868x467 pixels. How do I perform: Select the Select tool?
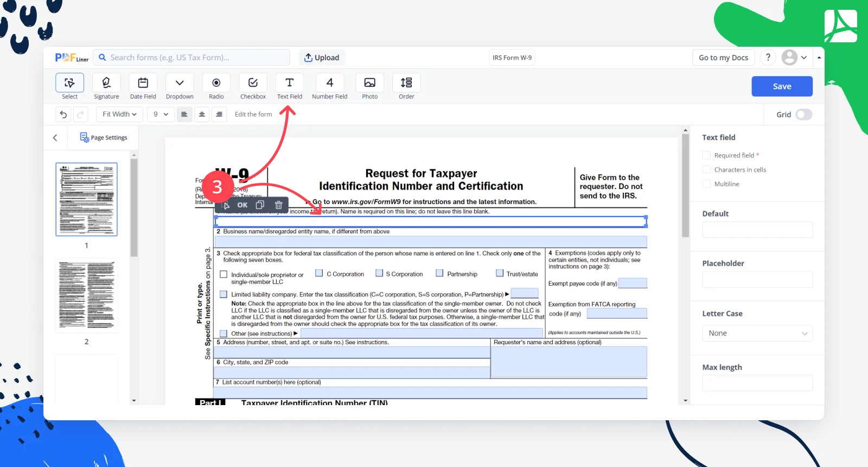tap(69, 87)
